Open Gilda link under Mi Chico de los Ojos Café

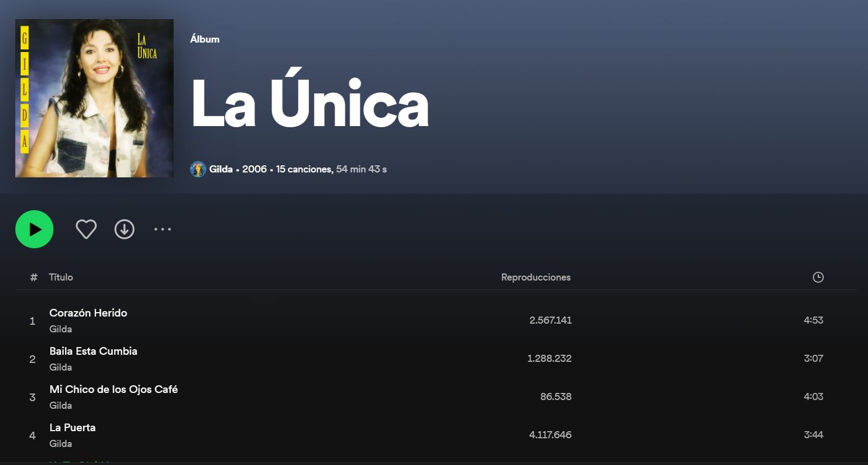point(61,406)
